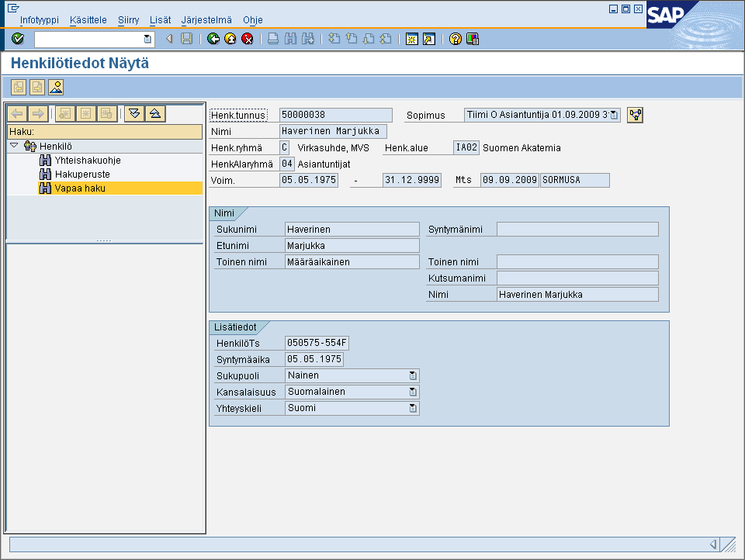This screenshot has width=745, height=560.
Task: Select the Yhteishakuohje tree item
Action: coord(88,161)
